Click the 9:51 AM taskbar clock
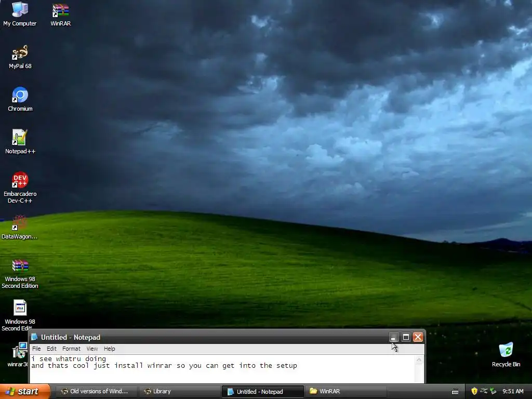Viewport: 532px width, 399px height. coord(513,392)
